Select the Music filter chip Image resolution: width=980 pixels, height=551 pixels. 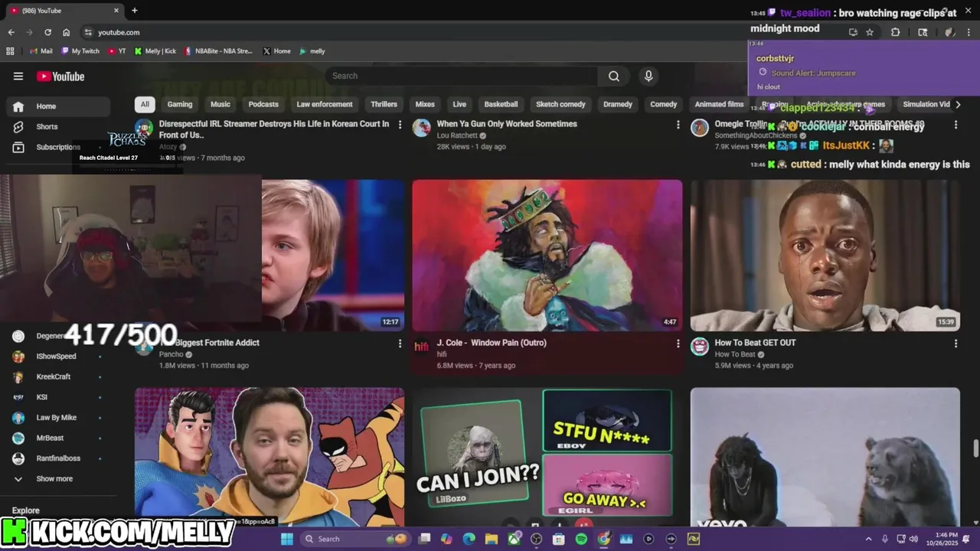(220, 104)
